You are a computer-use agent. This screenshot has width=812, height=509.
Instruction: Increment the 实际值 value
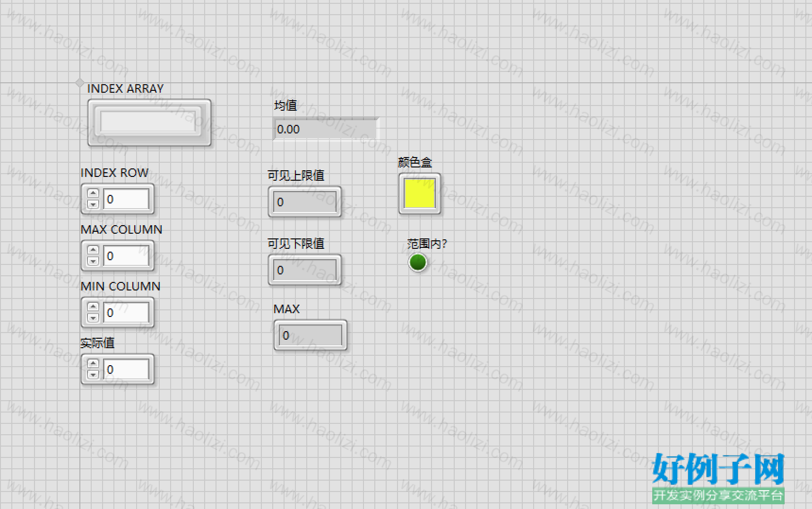(93, 363)
